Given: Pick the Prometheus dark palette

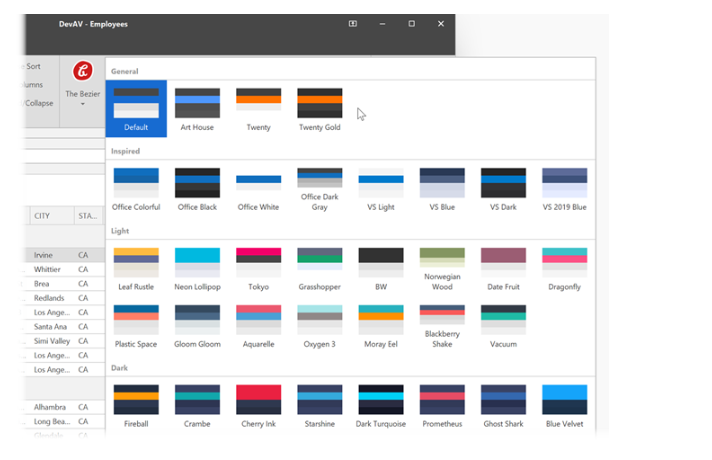Looking at the screenshot, I should pyautogui.click(x=442, y=406).
